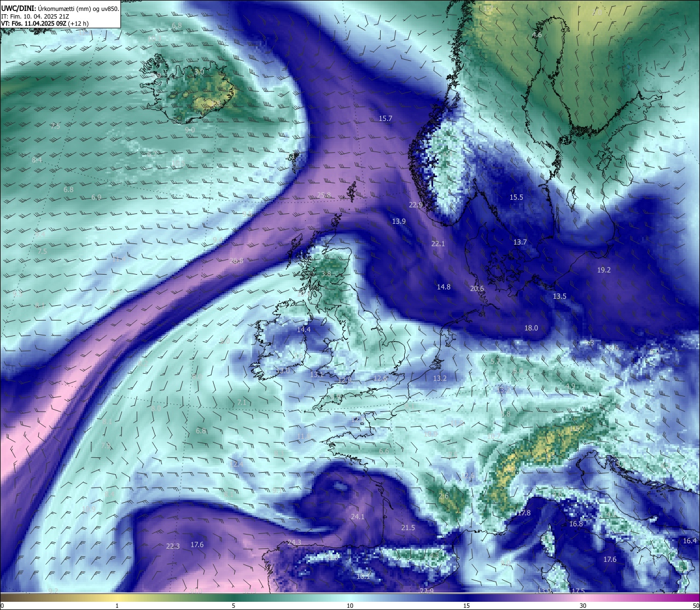Click the 'IT: Fim. 10. 04. 2025 21Z' line
The width and height of the screenshot is (700, 610).
[x=34, y=16]
